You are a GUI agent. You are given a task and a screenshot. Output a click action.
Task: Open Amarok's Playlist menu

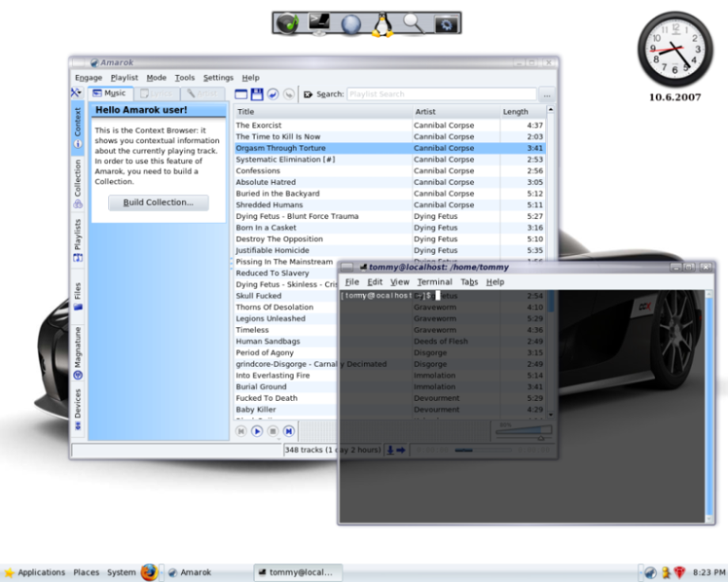(124, 77)
